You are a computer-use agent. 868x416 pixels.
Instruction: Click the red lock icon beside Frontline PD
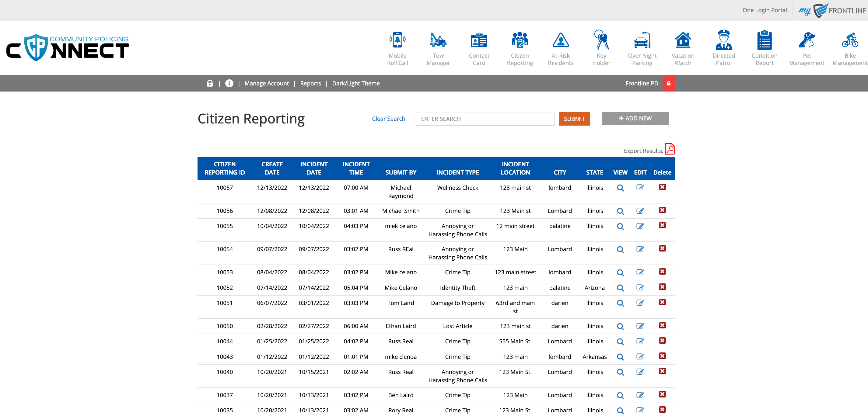pos(669,83)
